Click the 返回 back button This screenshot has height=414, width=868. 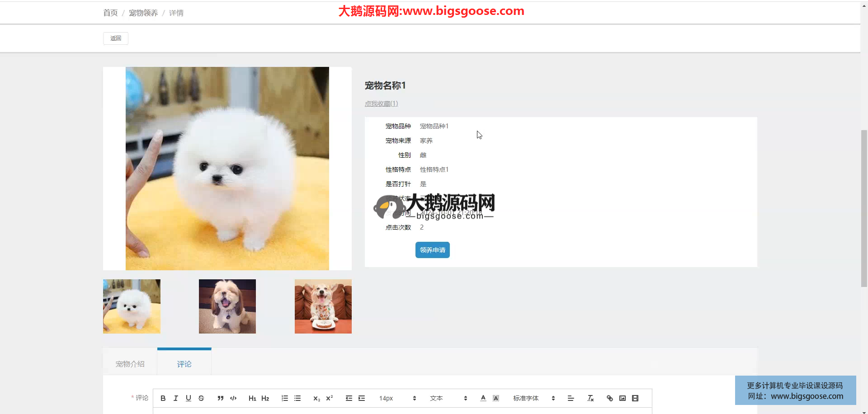click(116, 38)
